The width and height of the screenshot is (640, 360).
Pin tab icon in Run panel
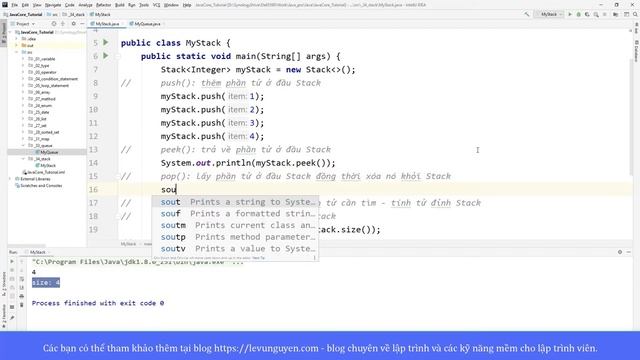(x=12, y=317)
